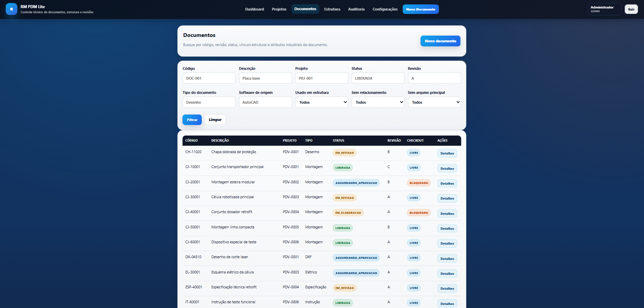This screenshot has height=308, width=644.
Task: Click the RM PDM Lite logo icon
Action: (12, 9)
